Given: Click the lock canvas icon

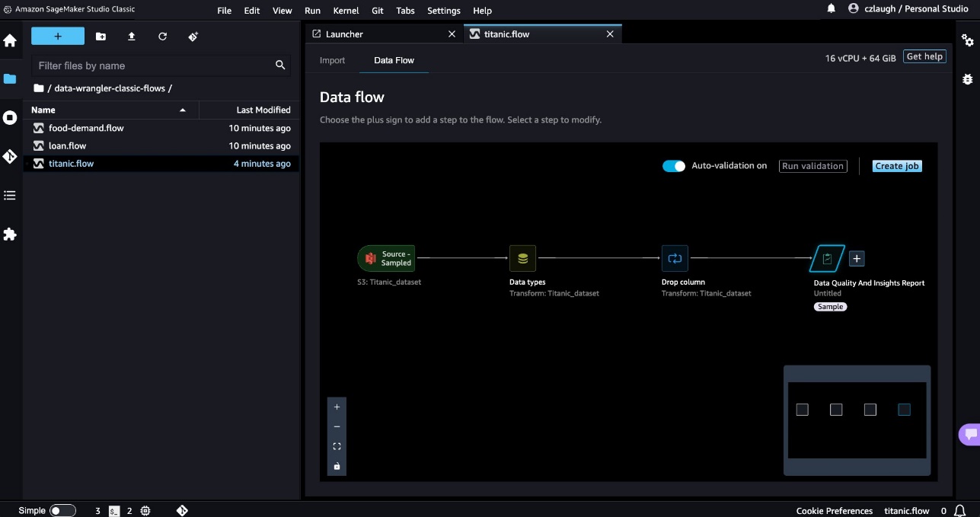Looking at the screenshot, I should pos(337,466).
